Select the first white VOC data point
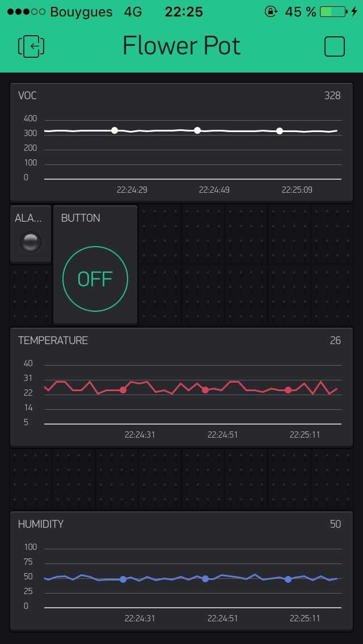This screenshot has height=644, width=363. click(115, 130)
